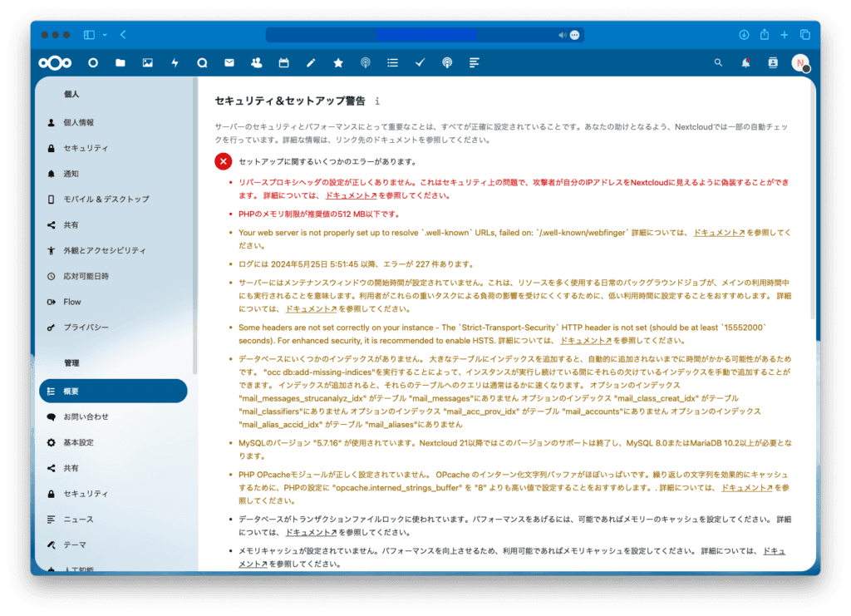Image resolution: width=851 pixels, height=616 pixels.
Task: Click the info icon beside セキュリティ＆セットアップ警告
Action: [377, 101]
